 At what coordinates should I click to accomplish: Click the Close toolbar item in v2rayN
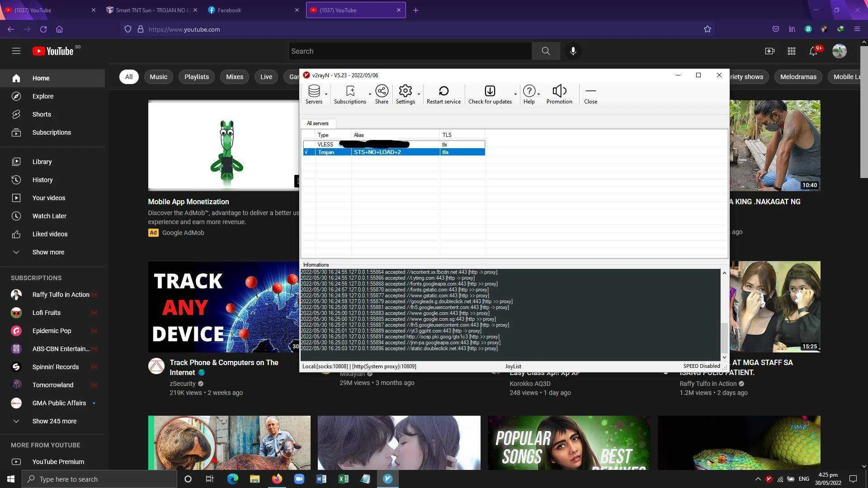590,94
